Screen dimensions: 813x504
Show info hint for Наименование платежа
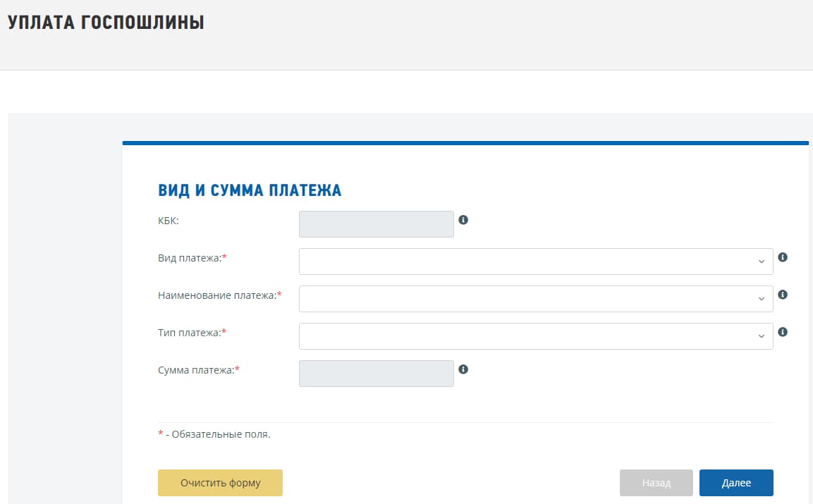783,295
